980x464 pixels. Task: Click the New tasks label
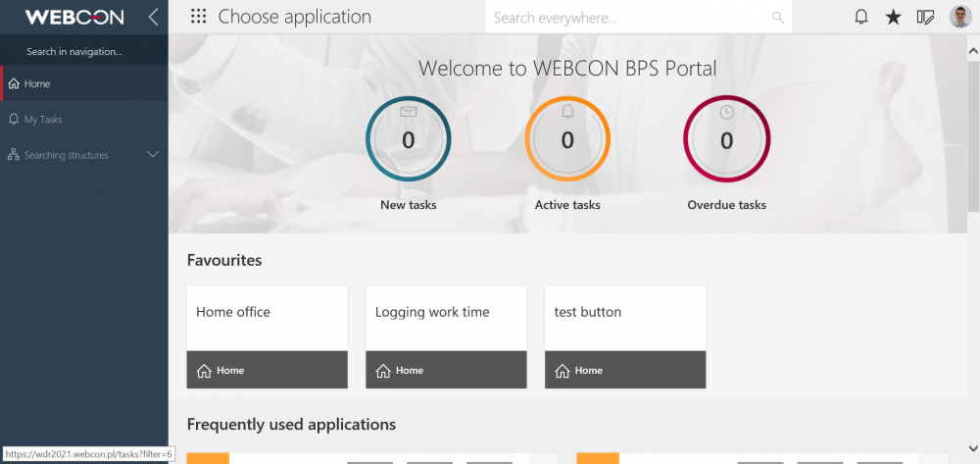408,204
